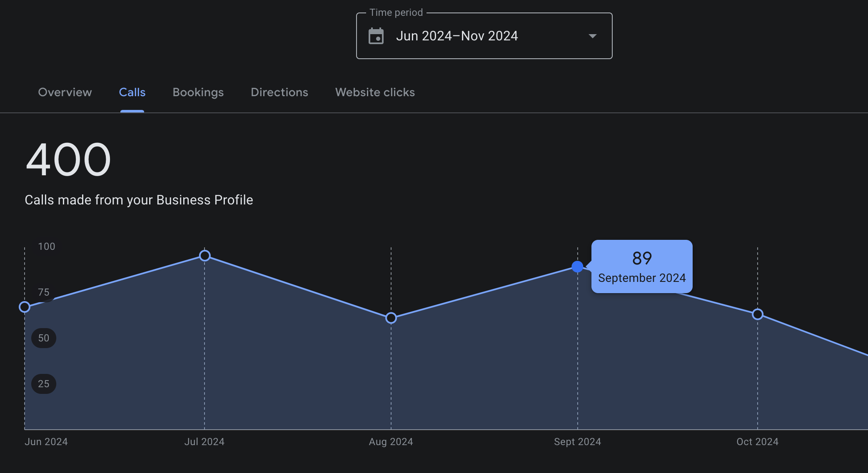
Task: Click the Calls made from Business Profile label
Action: click(139, 200)
